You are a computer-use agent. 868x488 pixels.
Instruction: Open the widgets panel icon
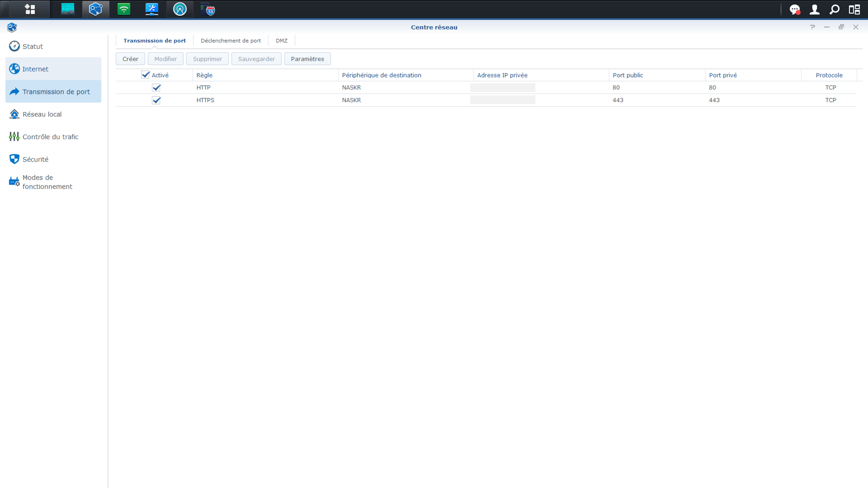[x=854, y=9]
